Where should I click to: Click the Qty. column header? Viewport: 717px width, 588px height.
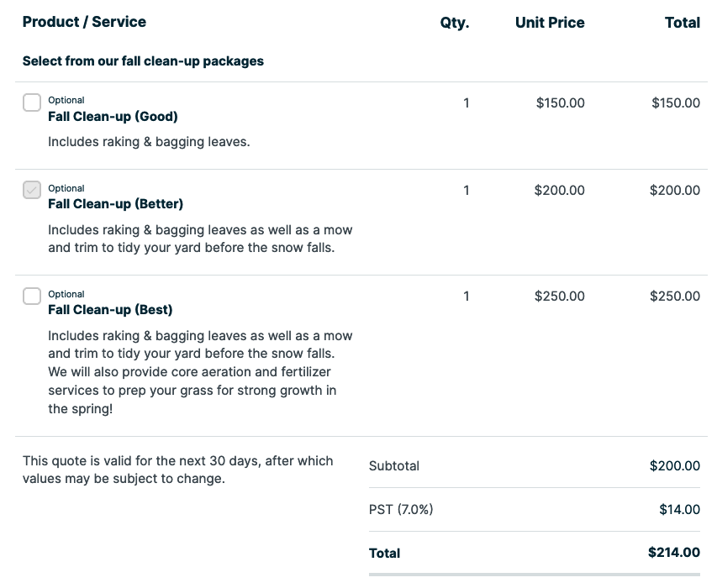(455, 23)
